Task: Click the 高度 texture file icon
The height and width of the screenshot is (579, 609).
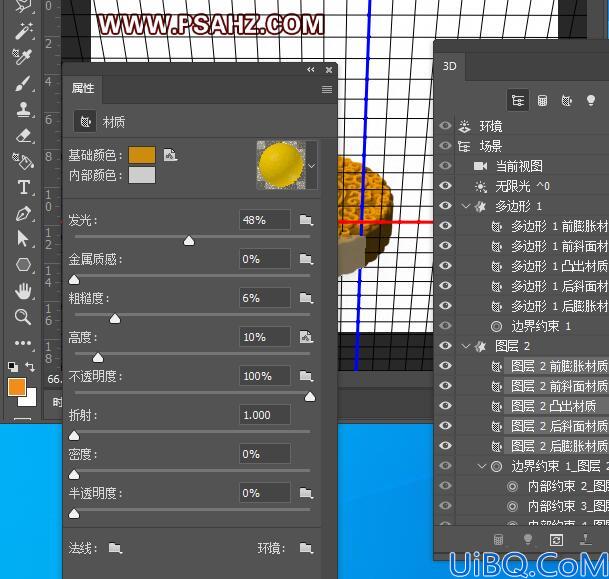Action: pos(306,337)
